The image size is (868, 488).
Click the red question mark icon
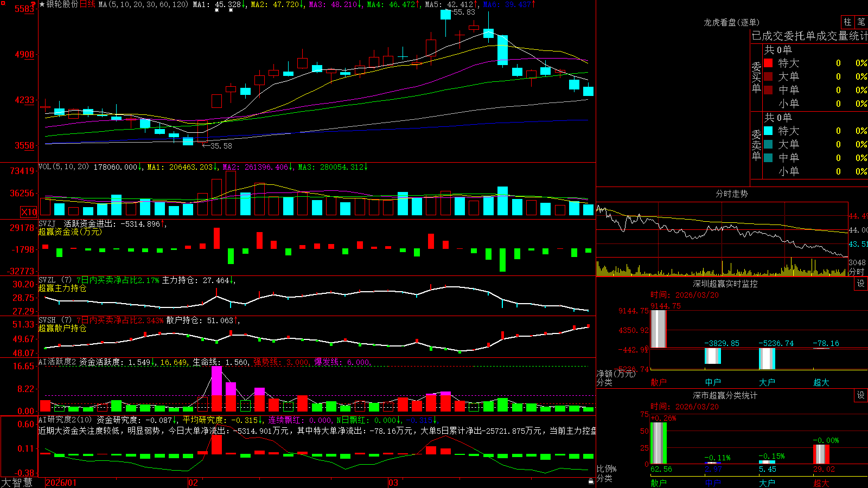point(33,4)
